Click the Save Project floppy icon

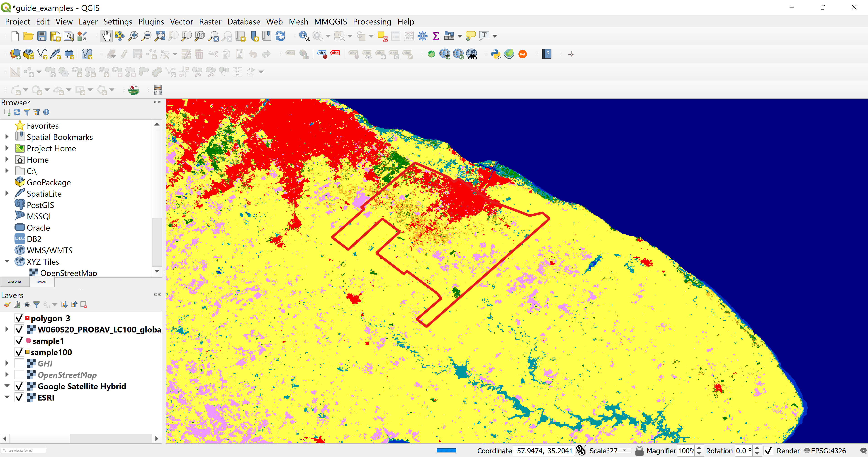pos(42,36)
